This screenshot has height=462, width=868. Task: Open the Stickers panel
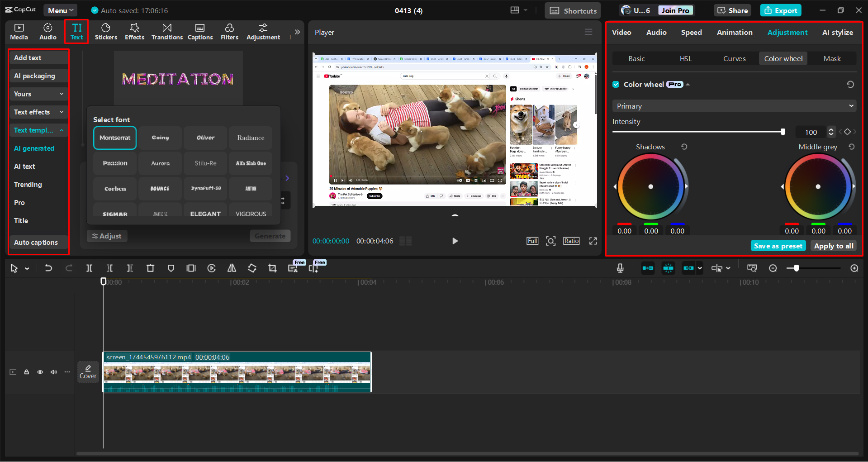click(x=106, y=32)
